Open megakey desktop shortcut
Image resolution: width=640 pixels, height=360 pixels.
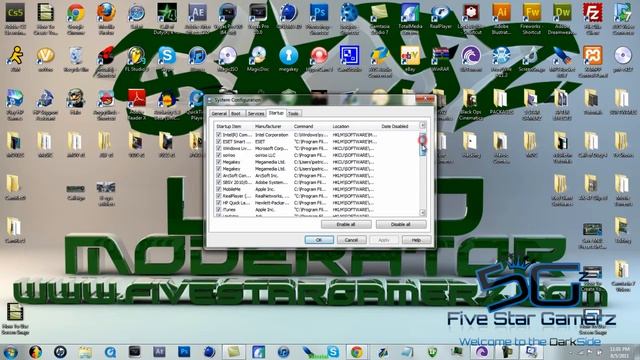[289, 59]
